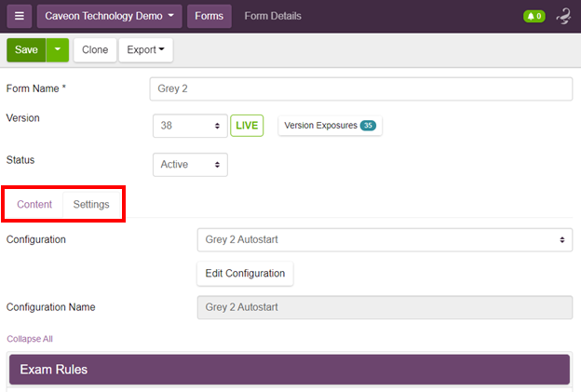Click the Collapse All link
581x392 pixels.
click(x=30, y=339)
